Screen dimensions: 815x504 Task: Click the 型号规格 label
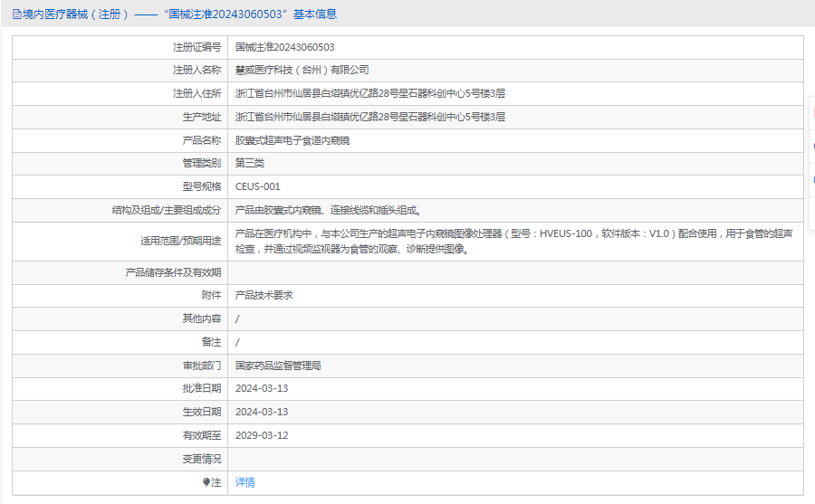tap(202, 186)
